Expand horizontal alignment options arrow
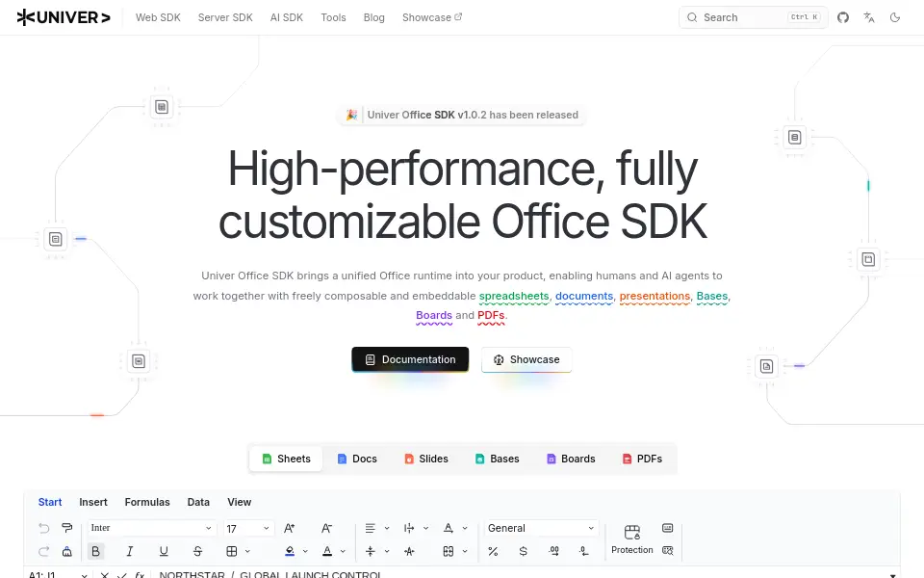This screenshot has height=578, width=924. (x=387, y=529)
